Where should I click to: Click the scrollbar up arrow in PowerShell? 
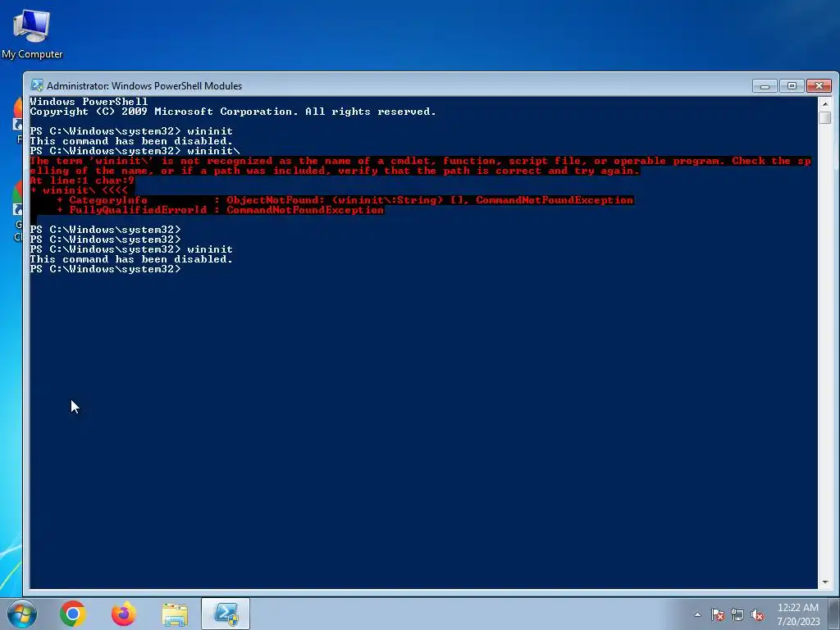point(825,103)
